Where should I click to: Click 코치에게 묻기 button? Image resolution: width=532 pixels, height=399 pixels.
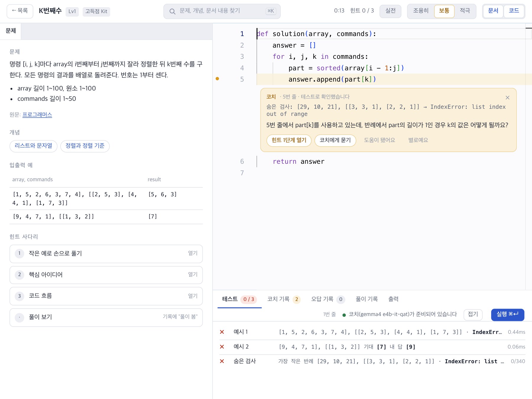click(335, 140)
